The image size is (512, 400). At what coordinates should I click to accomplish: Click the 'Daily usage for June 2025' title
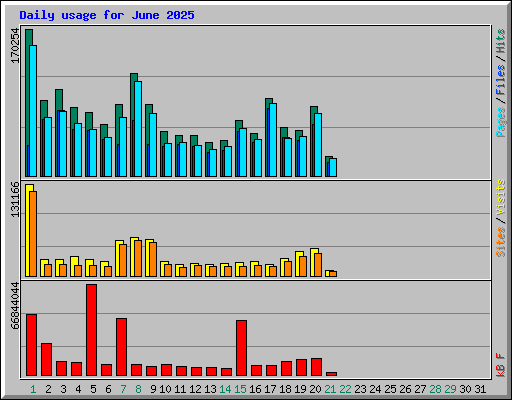(107, 15)
